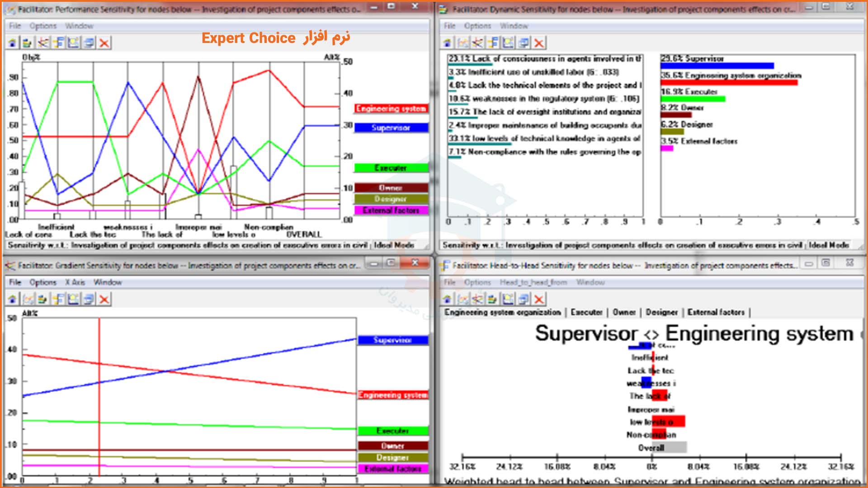The image size is (868, 488).
Task: Click the home icon in Head-to-Head toolbar
Action: pyautogui.click(x=447, y=299)
